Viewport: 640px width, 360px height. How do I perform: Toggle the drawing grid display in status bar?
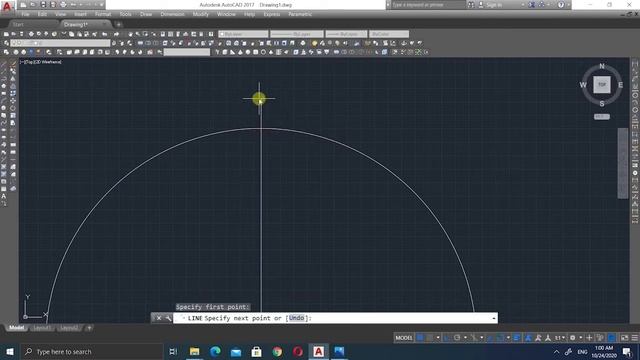coord(420,338)
